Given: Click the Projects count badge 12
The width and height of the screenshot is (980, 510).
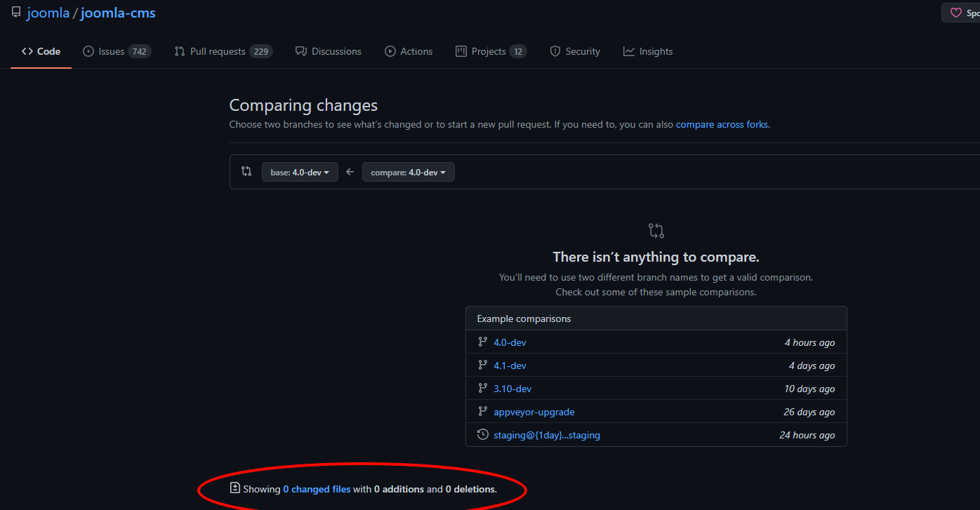Looking at the screenshot, I should click(x=518, y=51).
